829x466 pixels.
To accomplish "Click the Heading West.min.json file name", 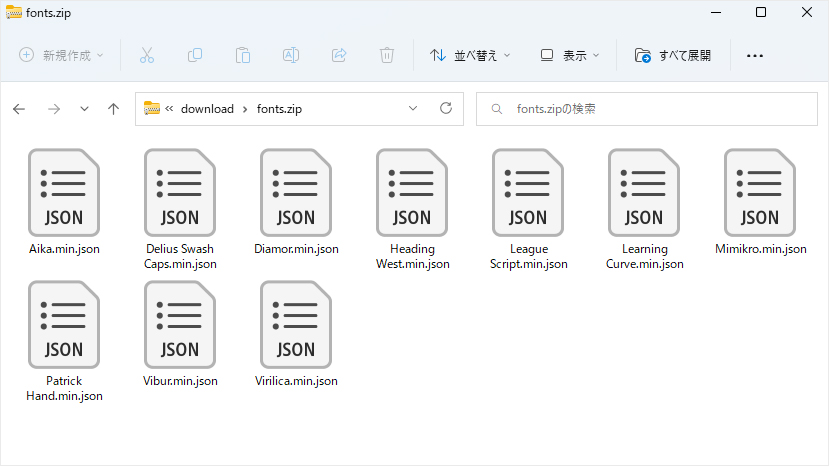I will pyautogui.click(x=412, y=257).
